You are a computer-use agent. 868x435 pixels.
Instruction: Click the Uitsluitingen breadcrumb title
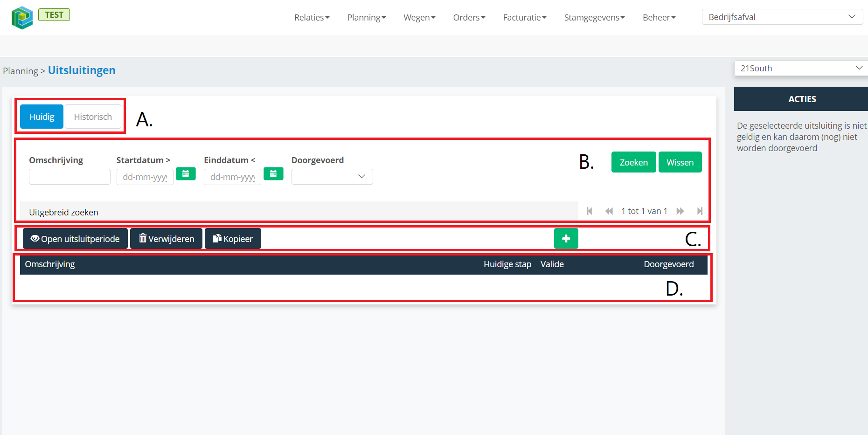(82, 70)
